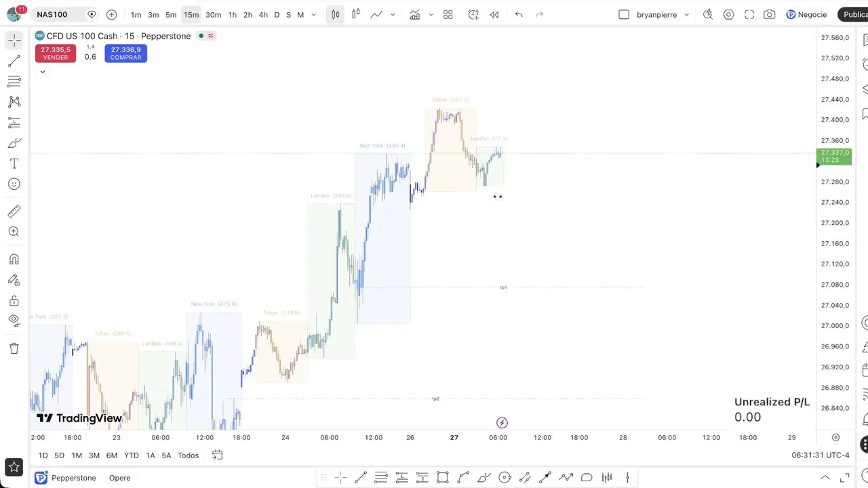The width and height of the screenshot is (868, 488).
Task: Toggle magnet mode for drawings
Action: tap(14, 259)
